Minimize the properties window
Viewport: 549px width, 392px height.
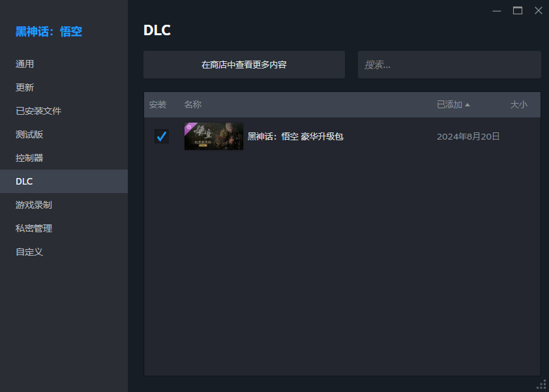(496, 11)
